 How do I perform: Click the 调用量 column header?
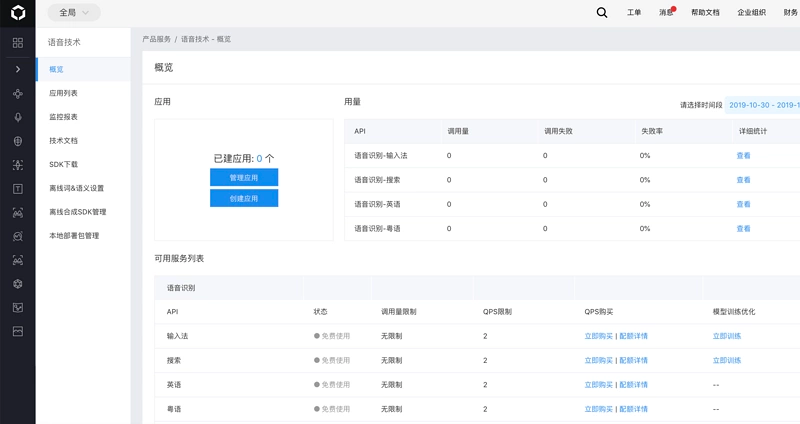(x=458, y=131)
